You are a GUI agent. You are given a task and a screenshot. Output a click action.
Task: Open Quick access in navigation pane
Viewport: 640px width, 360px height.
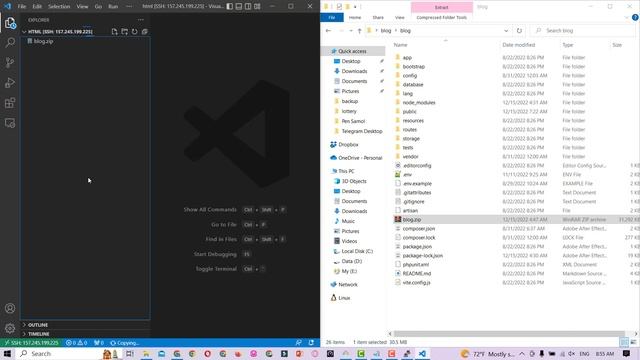pyautogui.click(x=353, y=51)
